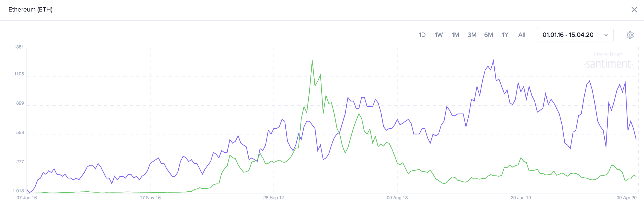The height and width of the screenshot is (208, 644).
Task: Click the santiment watermark logo
Action: tap(608, 64)
